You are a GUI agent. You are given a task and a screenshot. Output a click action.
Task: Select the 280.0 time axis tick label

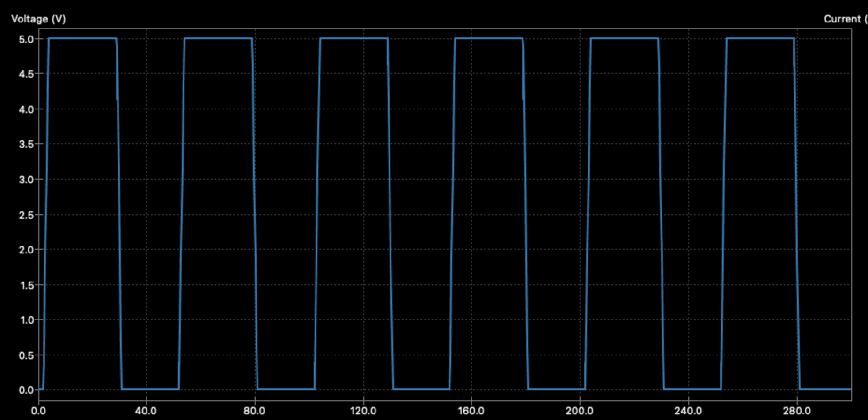tap(796, 411)
